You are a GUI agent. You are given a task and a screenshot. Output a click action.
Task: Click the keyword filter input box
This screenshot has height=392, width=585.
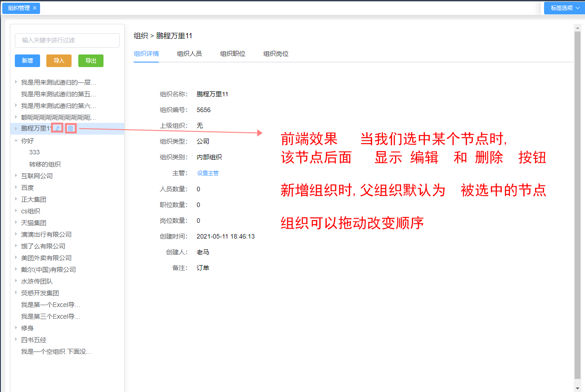(67, 40)
